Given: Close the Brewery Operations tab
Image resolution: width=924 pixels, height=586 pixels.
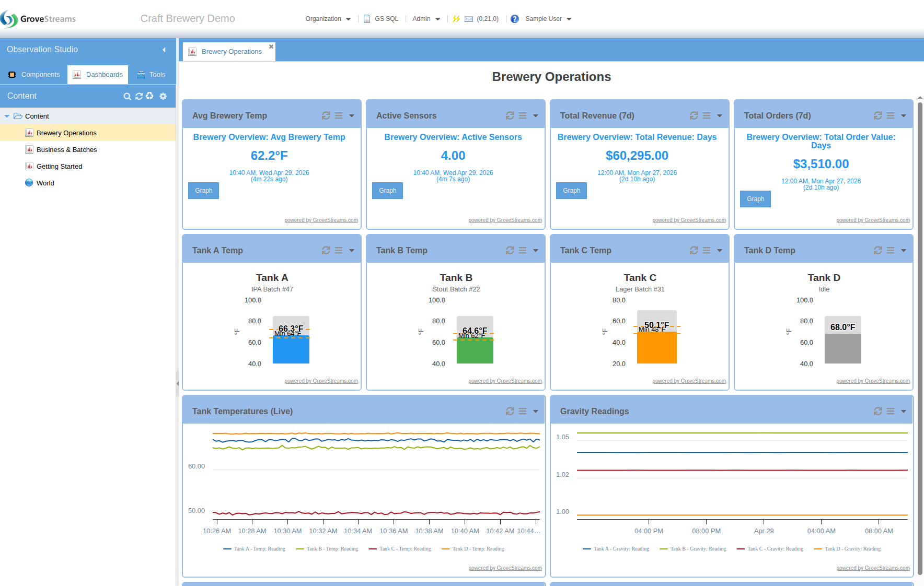Looking at the screenshot, I should 271,46.
